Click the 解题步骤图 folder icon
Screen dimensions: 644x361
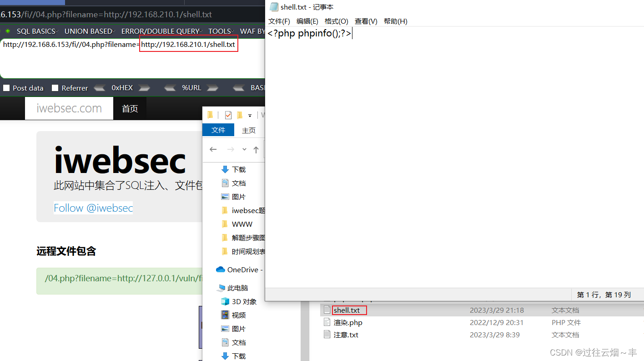click(x=225, y=238)
